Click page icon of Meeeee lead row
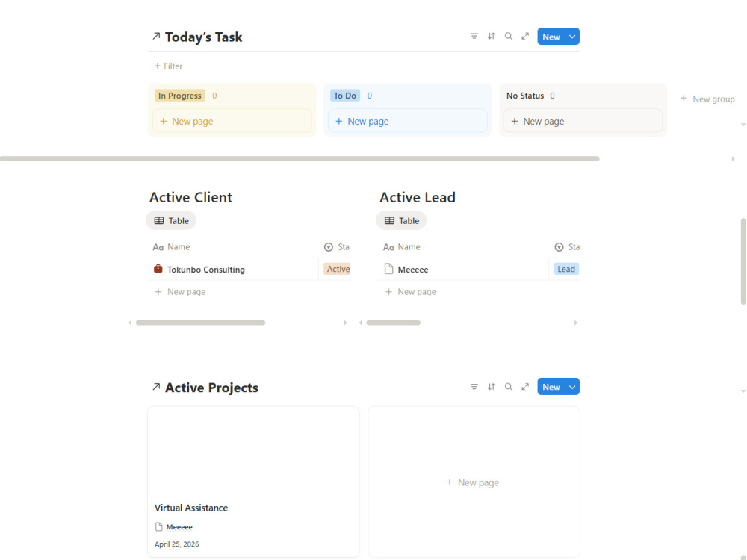This screenshot has height=560, width=747. click(388, 269)
